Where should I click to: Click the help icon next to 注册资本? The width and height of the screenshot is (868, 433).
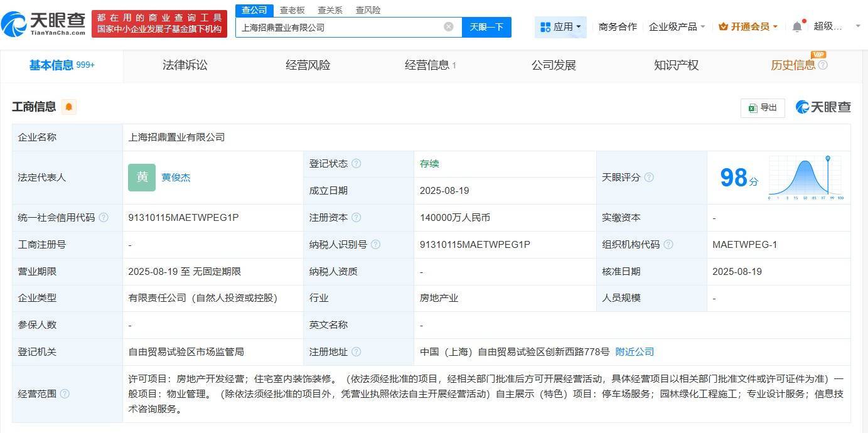tap(356, 218)
